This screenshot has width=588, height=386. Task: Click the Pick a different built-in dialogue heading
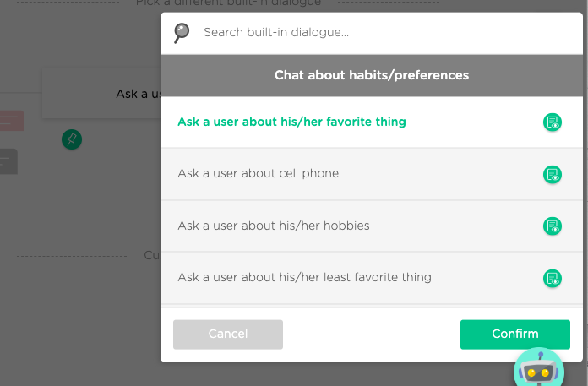[228, 3]
